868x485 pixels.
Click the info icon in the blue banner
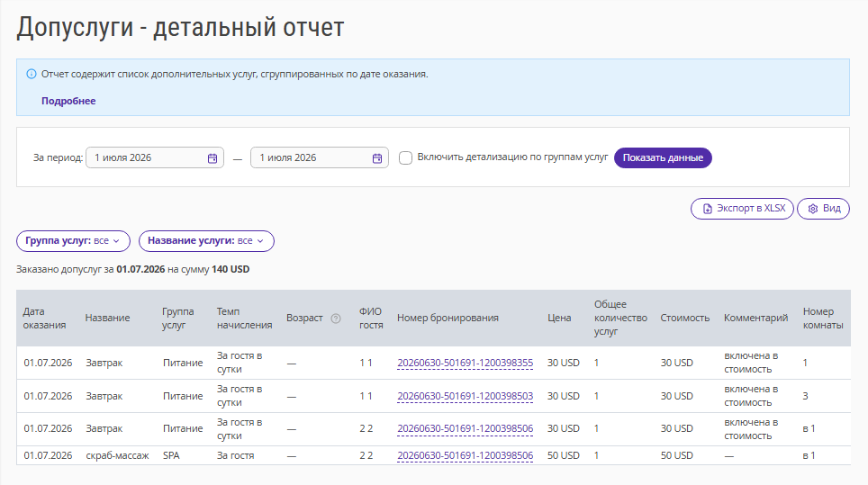(x=32, y=74)
